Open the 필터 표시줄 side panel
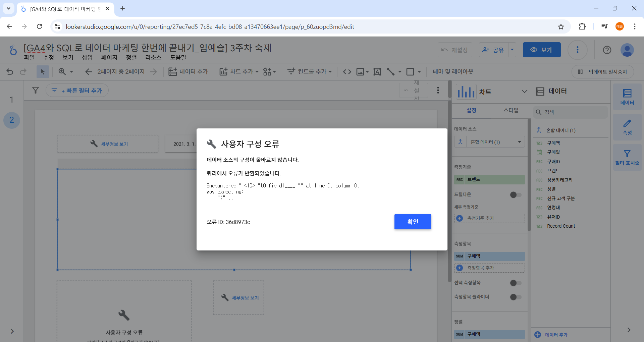The height and width of the screenshot is (342, 644). point(627,157)
